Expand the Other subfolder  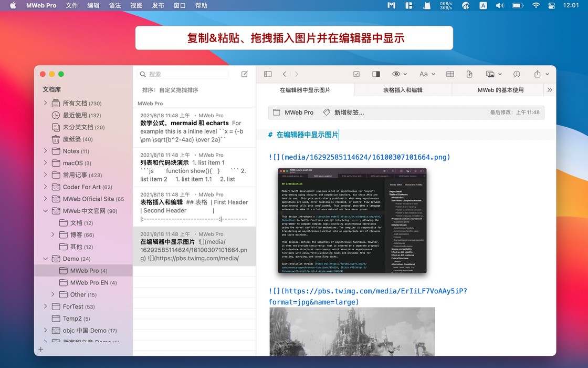tap(53, 294)
